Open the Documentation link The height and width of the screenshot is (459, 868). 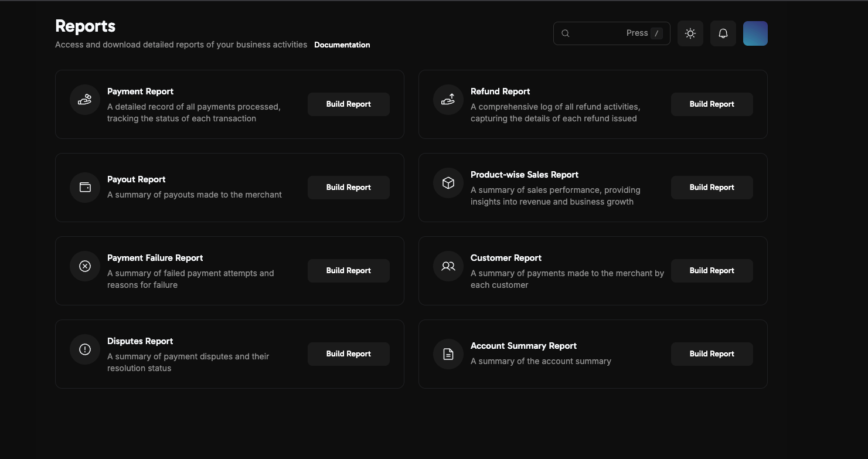click(x=342, y=45)
